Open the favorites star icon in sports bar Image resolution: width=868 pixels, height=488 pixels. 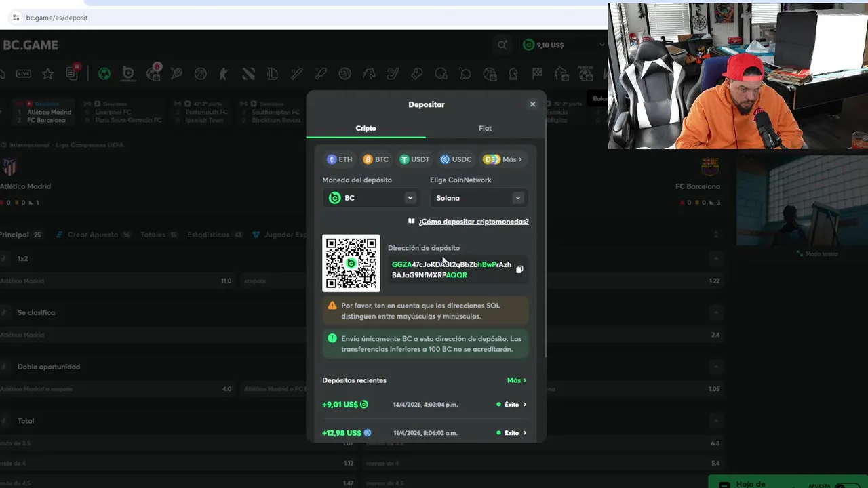point(47,73)
